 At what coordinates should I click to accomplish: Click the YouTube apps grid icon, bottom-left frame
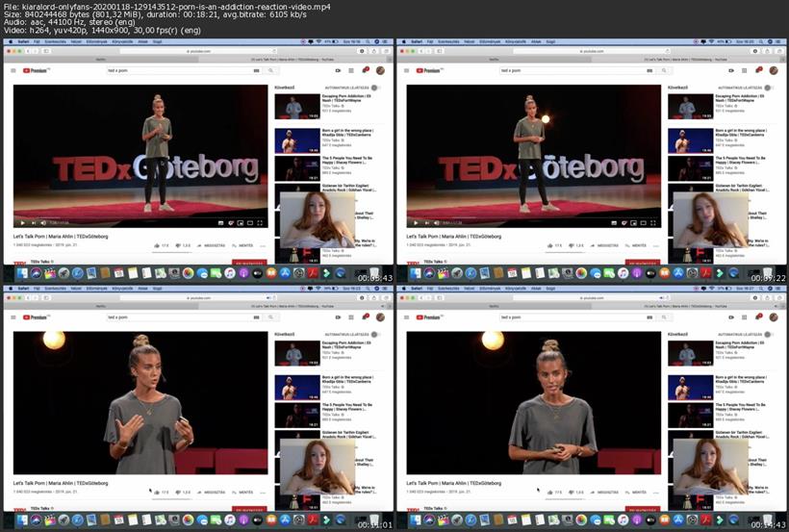pyautogui.click(x=352, y=317)
